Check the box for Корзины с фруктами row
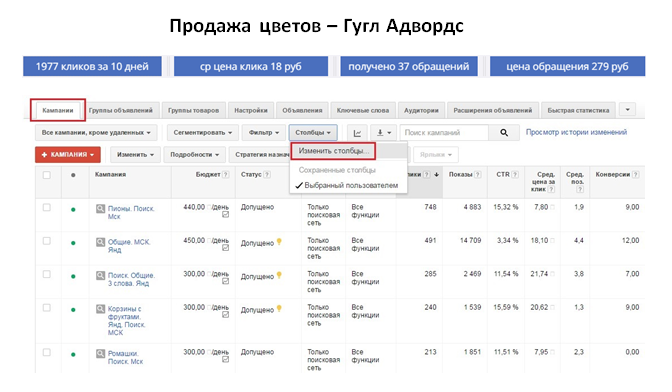The height and width of the screenshot is (392, 672). coord(47,308)
